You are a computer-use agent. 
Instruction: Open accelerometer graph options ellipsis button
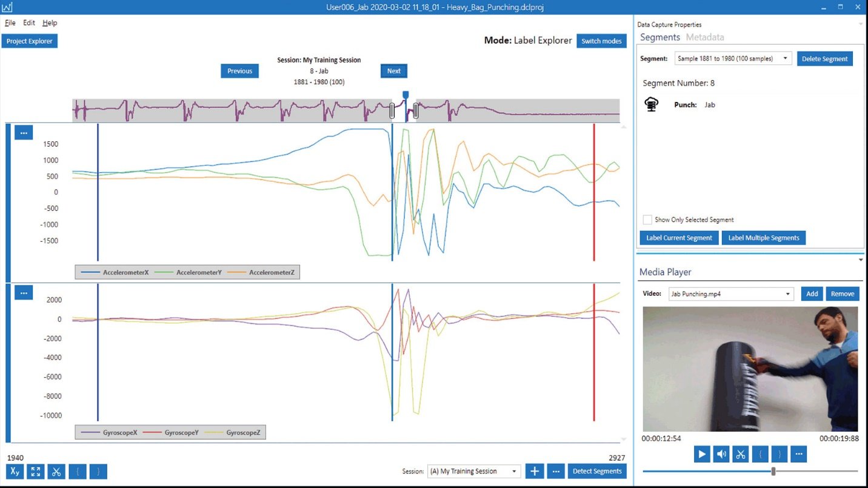tap(24, 132)
